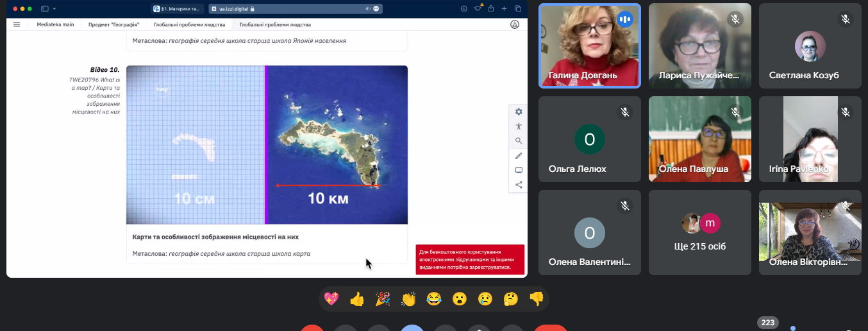Open the user profile icon on the izzi page

pyautogui.click(x=514, y=24)
